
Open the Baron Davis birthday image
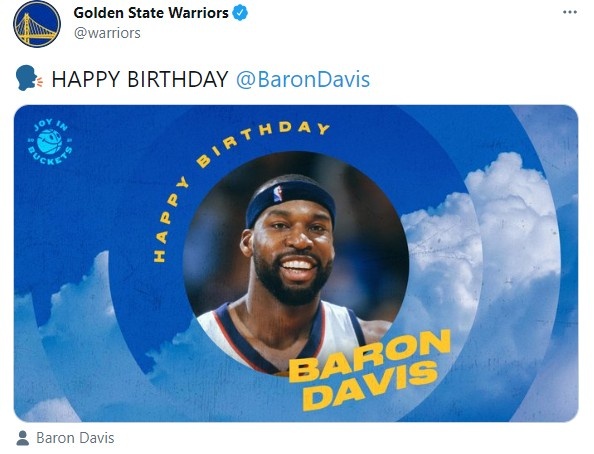tap(296, 263)
